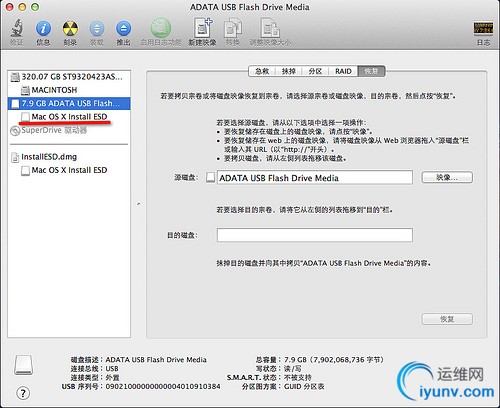500x408 pixels.
Task: Click the Restore button at bottom right
Action: coord(447,319)
